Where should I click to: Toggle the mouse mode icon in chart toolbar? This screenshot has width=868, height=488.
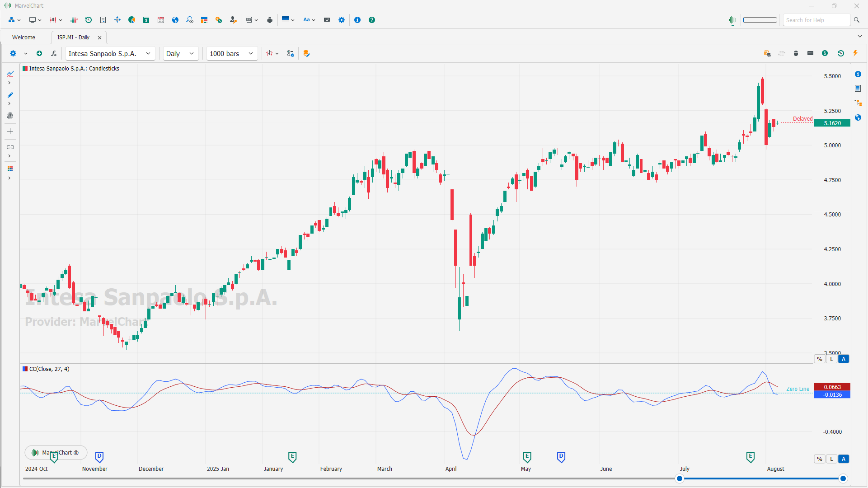point(796,53)
